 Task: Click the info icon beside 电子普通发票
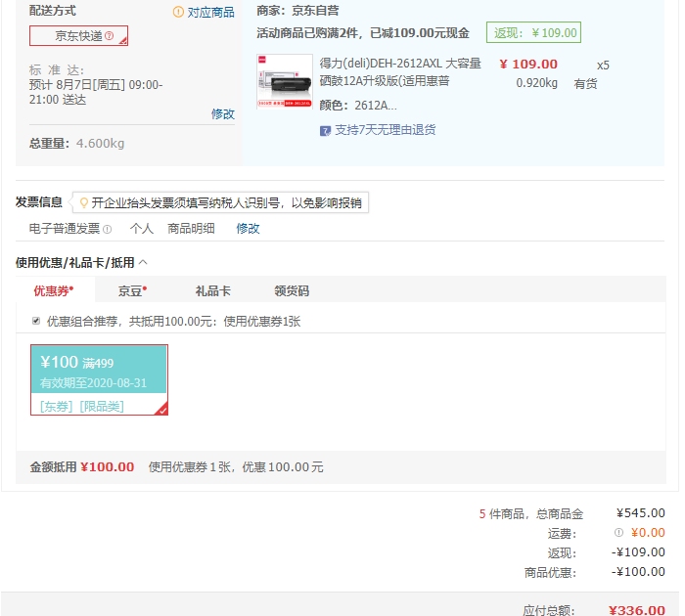(x=107, y=229)
